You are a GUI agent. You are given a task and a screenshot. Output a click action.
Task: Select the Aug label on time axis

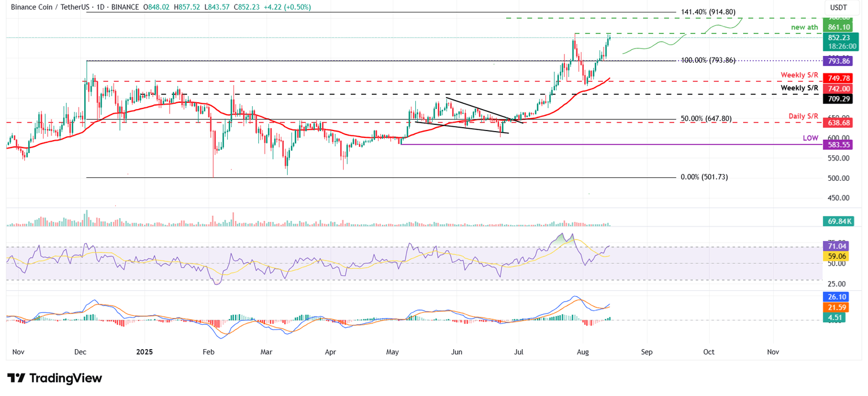583,351
